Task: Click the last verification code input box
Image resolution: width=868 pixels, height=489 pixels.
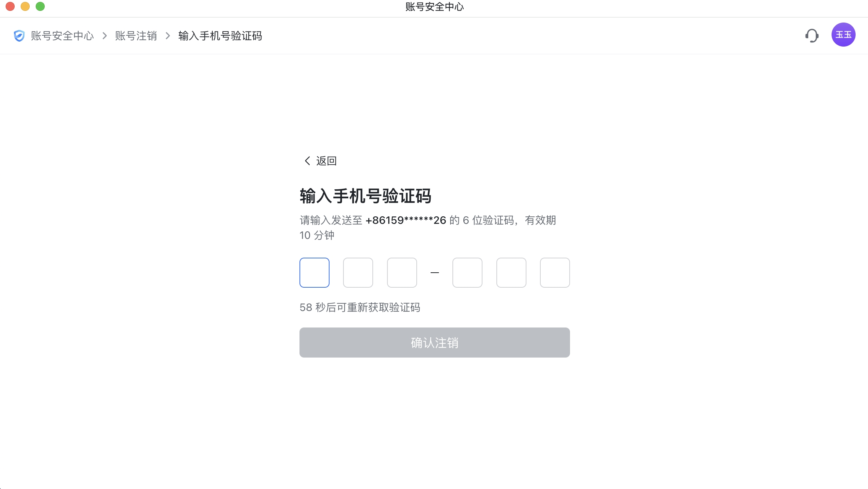Action: 555,273
